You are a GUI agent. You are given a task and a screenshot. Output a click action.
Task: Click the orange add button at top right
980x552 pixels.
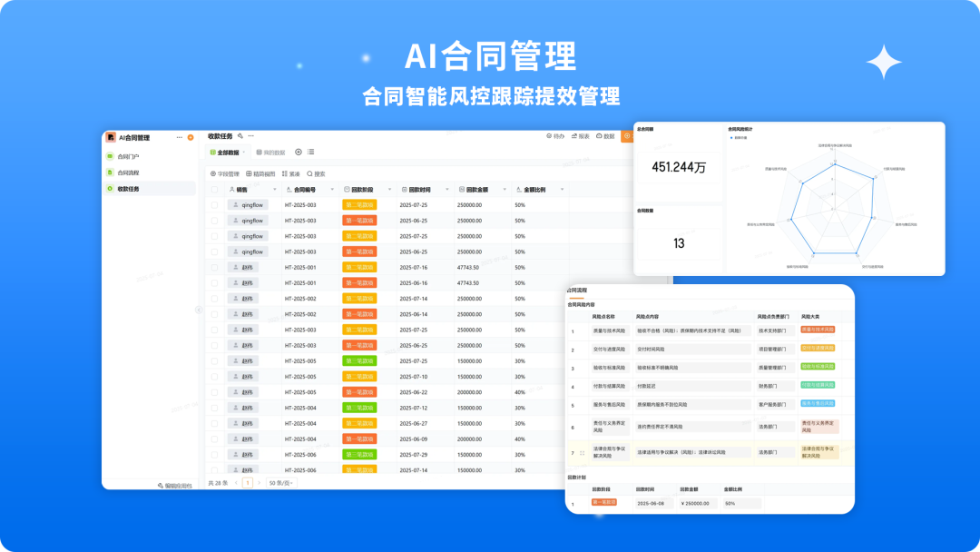click(627, 135)
